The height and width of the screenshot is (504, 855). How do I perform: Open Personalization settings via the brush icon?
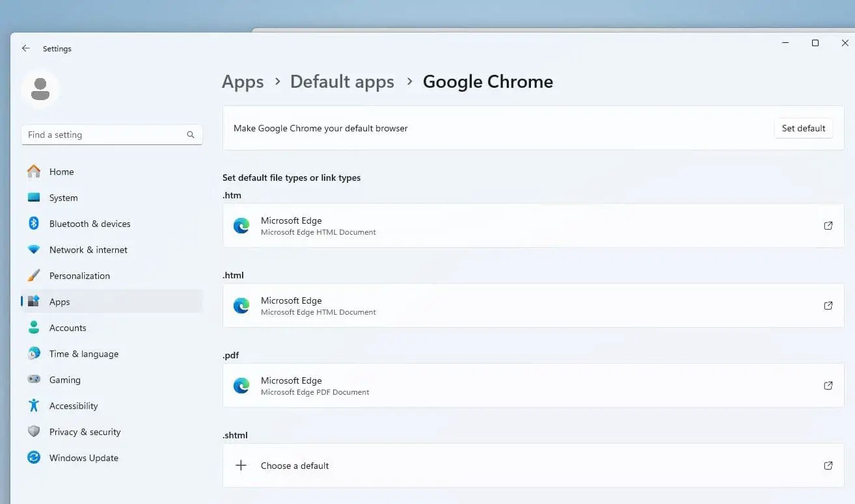point(34,275)
